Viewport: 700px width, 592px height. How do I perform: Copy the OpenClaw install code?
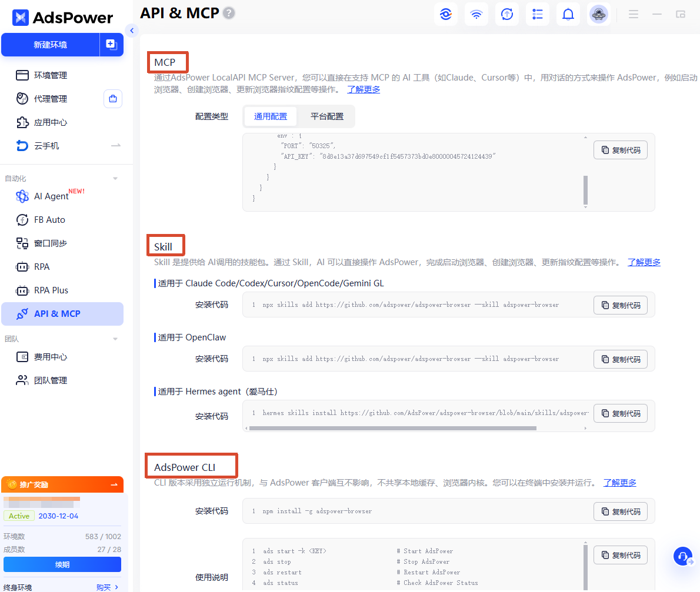(x=621, y=359)
